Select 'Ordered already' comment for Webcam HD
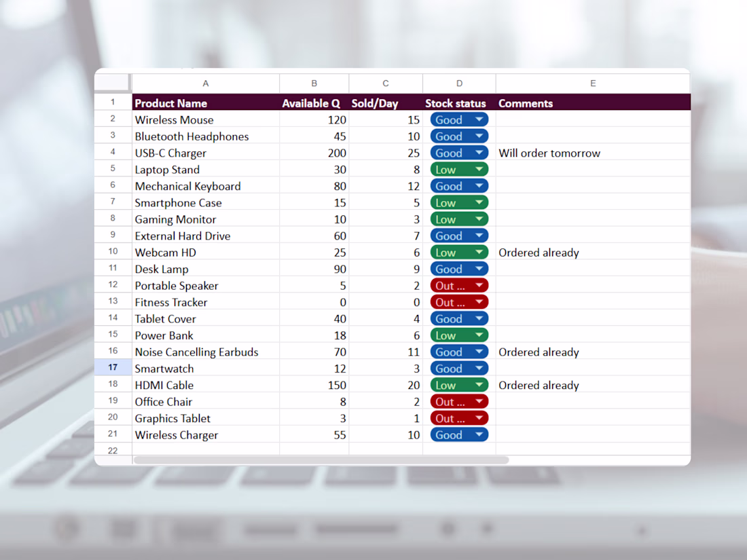This screenshot has width=747, height=560. click(x=593, y=253)
